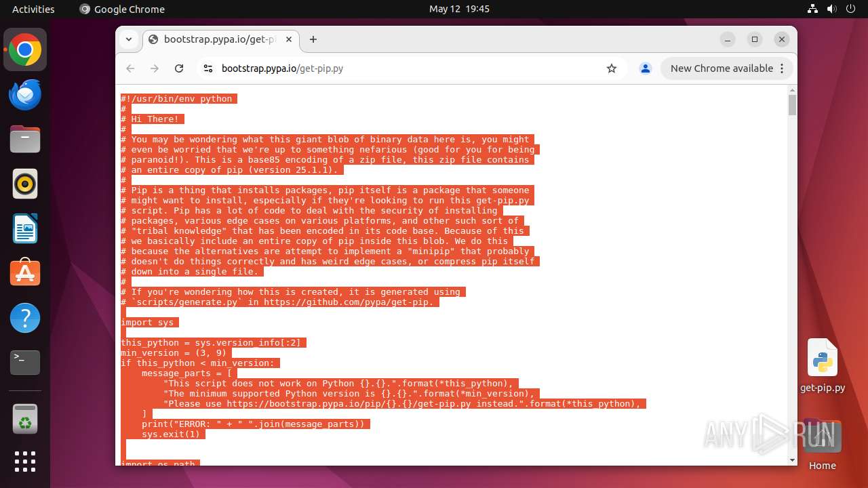Open the Files manager in dock
Image resolution: width=868 pixels, height=488 pixels.
tap(25, 140)
